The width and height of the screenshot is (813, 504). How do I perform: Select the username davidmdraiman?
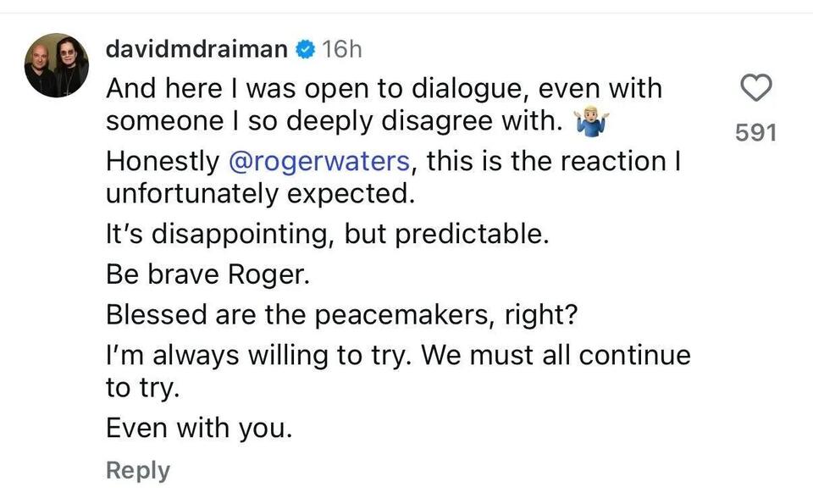pos(195,48)
